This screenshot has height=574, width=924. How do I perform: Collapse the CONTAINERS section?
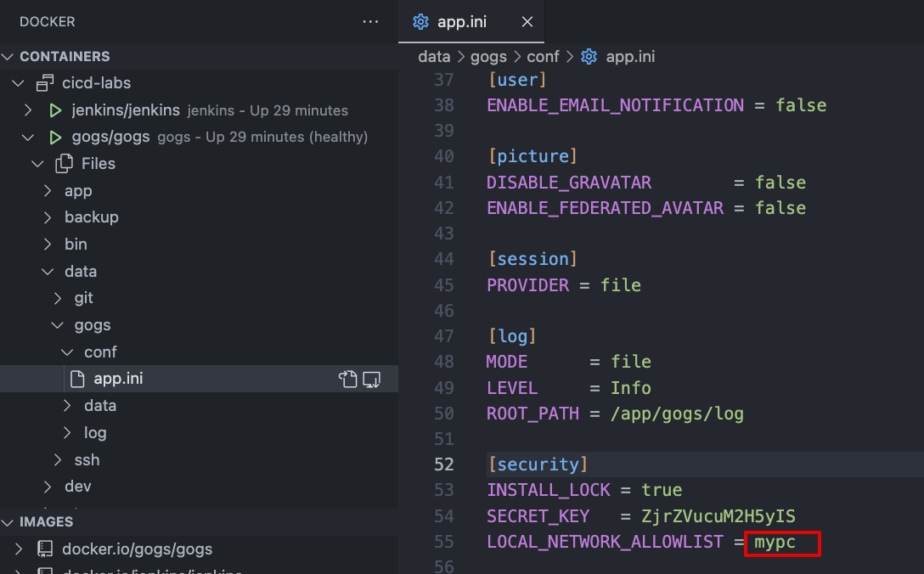pos(8,57)
